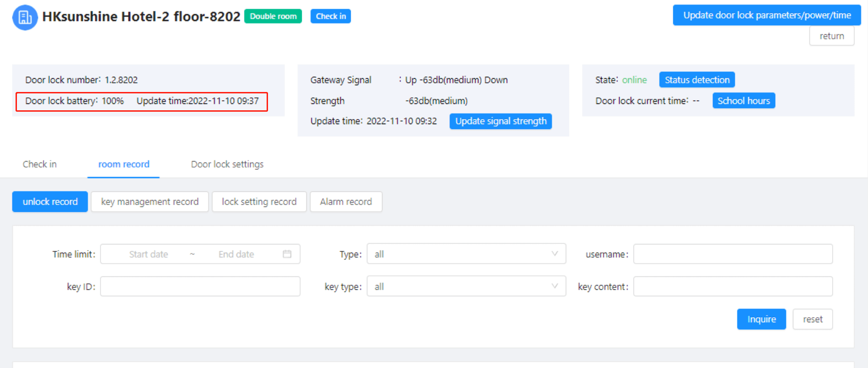Switch to the Check in tab

click(40, 164)
